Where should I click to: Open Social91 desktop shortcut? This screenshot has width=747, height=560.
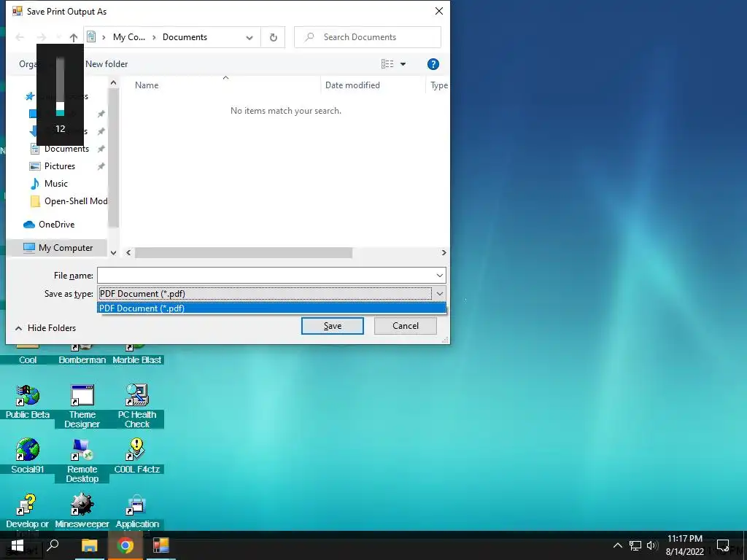[28, 456]
